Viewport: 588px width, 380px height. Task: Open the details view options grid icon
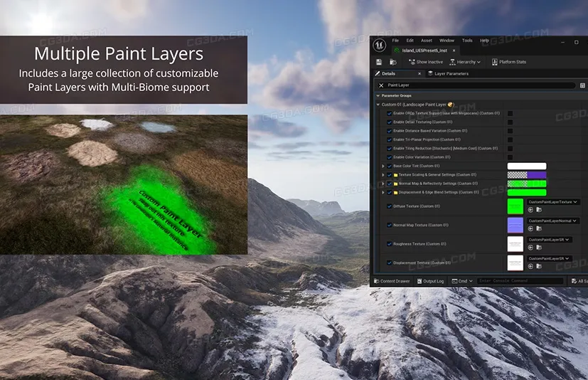point(582,85)
